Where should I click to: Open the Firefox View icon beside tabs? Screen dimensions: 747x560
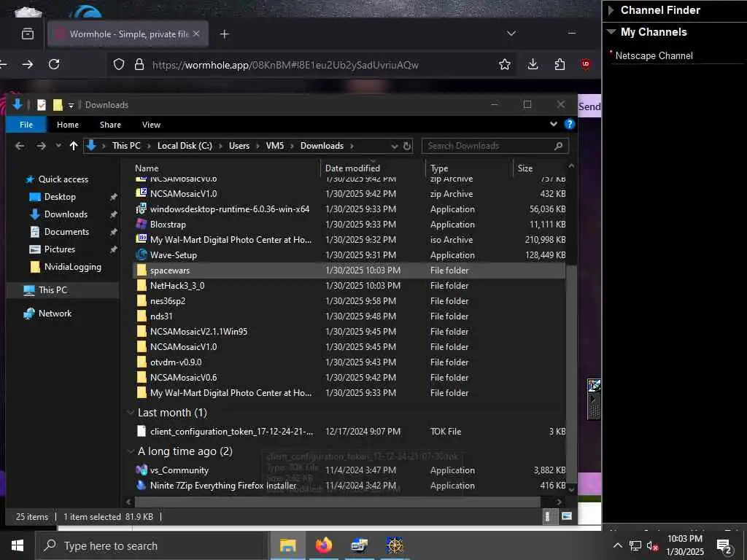coord(28,34)
